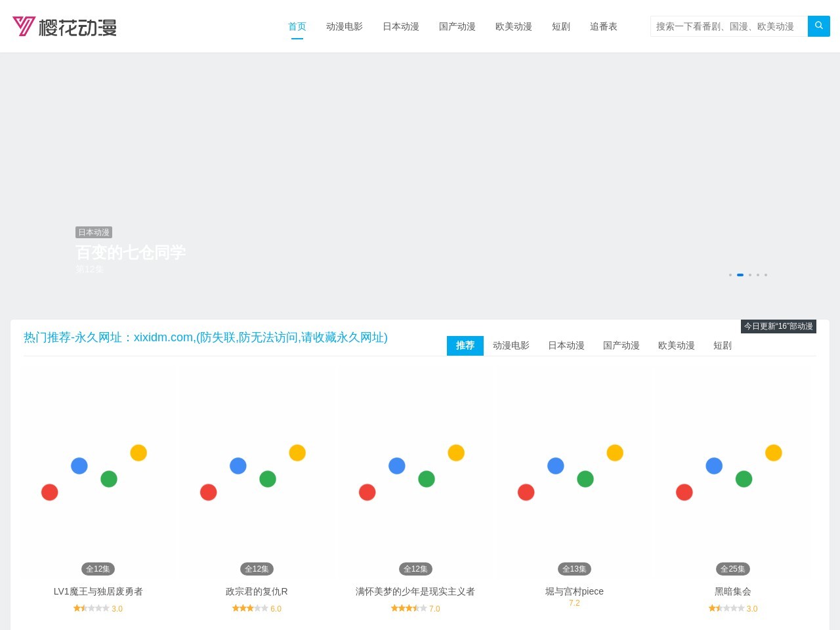The height and width of the screenshot is (630, 840).
Task: Open the 百变的七仓同学 banner title
Action: coord(131,252)
